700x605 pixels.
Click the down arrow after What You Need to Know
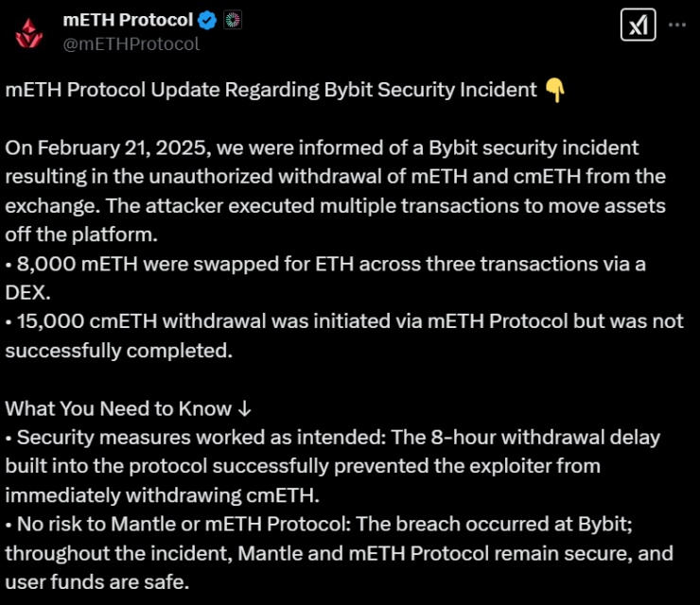(x=245, y=408)
